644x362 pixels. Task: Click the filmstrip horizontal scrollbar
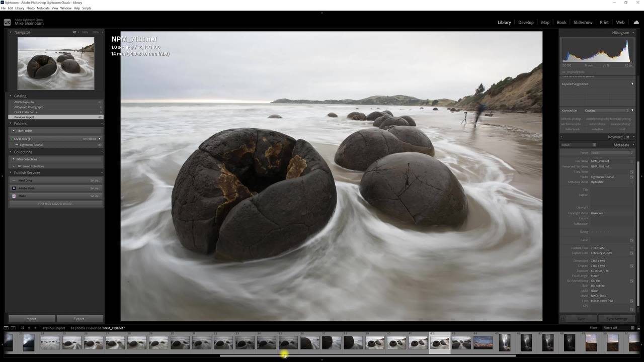point(367,355)
